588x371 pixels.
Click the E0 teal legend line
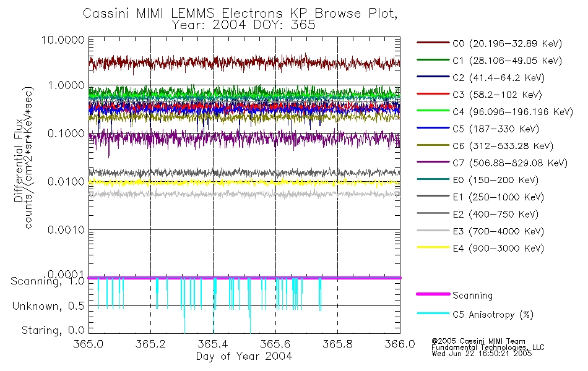[x=433, y=179]
